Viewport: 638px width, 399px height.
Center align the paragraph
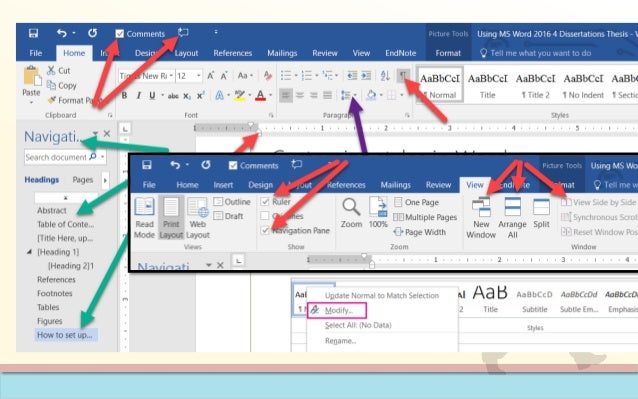(x=300, y=96)
